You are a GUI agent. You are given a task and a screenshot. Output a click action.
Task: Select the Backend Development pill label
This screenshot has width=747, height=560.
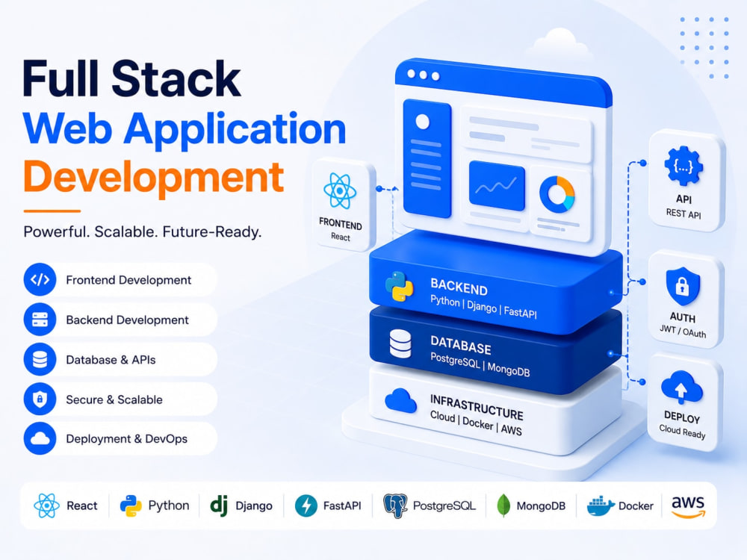[127, 320]
